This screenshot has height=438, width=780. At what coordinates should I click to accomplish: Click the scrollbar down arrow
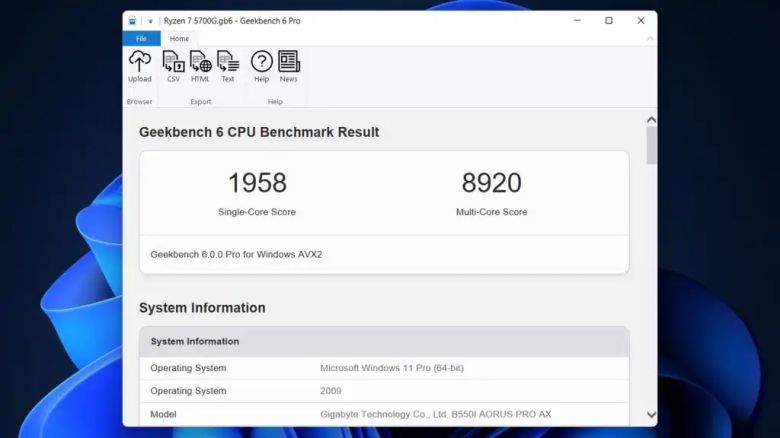(x=651, y=414)
